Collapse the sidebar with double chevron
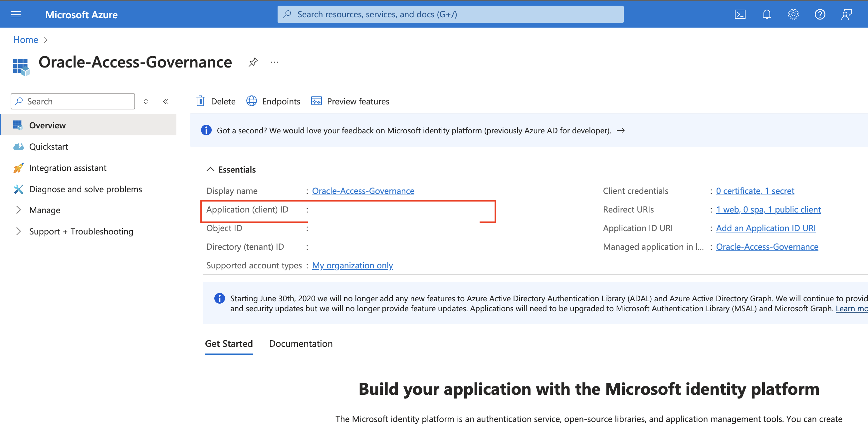This screenshot has width=868, height=426. click(x=165, y=101)
